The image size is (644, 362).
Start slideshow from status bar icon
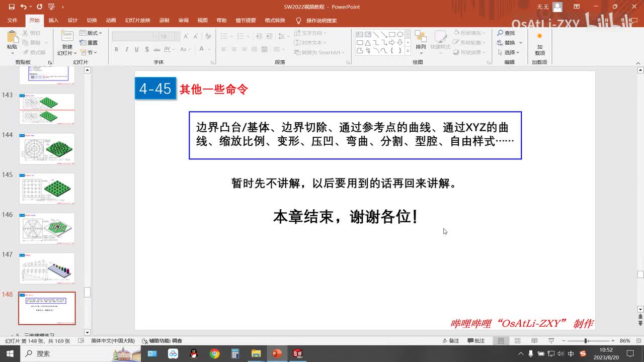point(551,340)
